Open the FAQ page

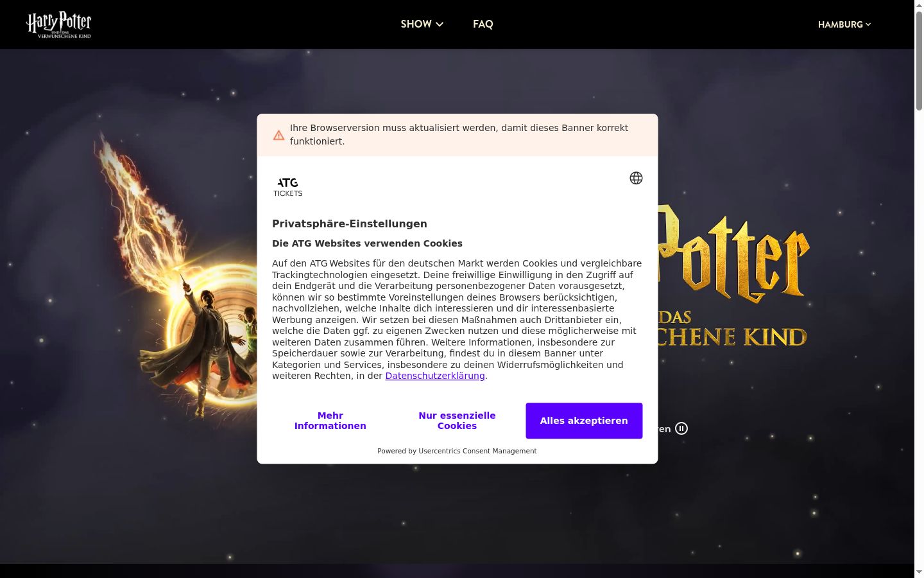pyautogui.click(x=483, y=24)
